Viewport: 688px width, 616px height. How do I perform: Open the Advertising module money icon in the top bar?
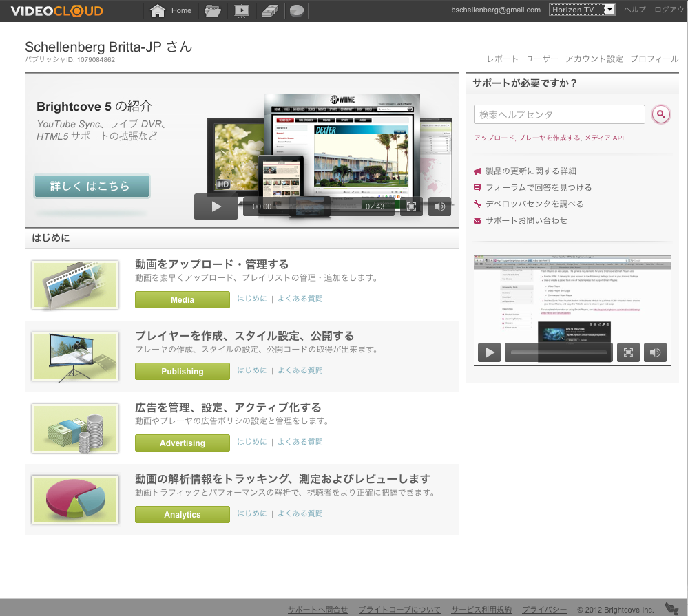[270, 10]
